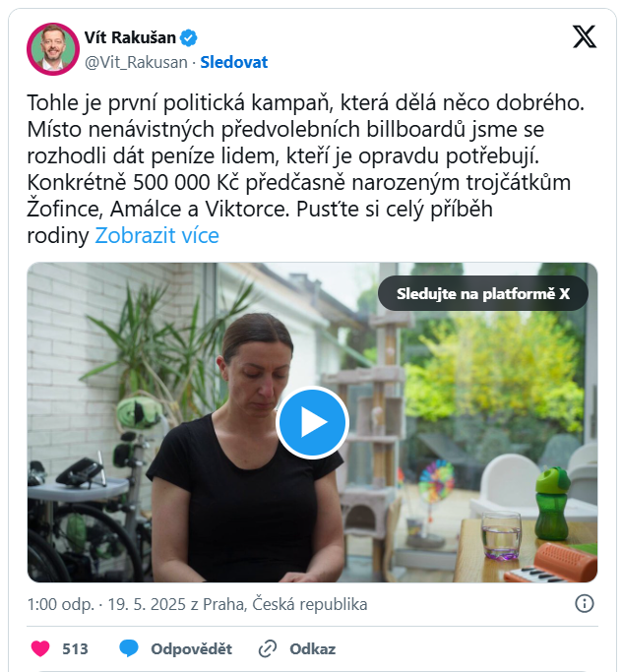Click the Praha, Česká republika location text
This screenshot has height=672, width=622.
(x=285, y=604)
